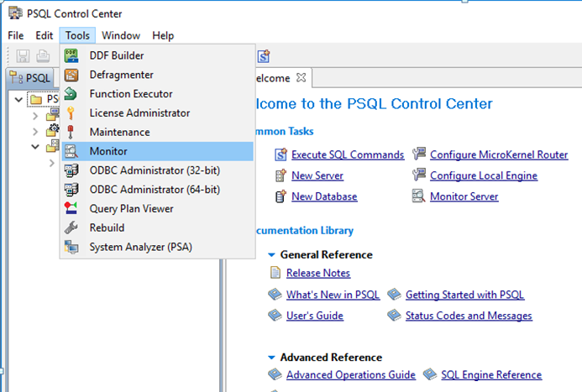This screenshot has width=582, height=392.
Task: Close the open Tools menu
Action: point(77,35)
